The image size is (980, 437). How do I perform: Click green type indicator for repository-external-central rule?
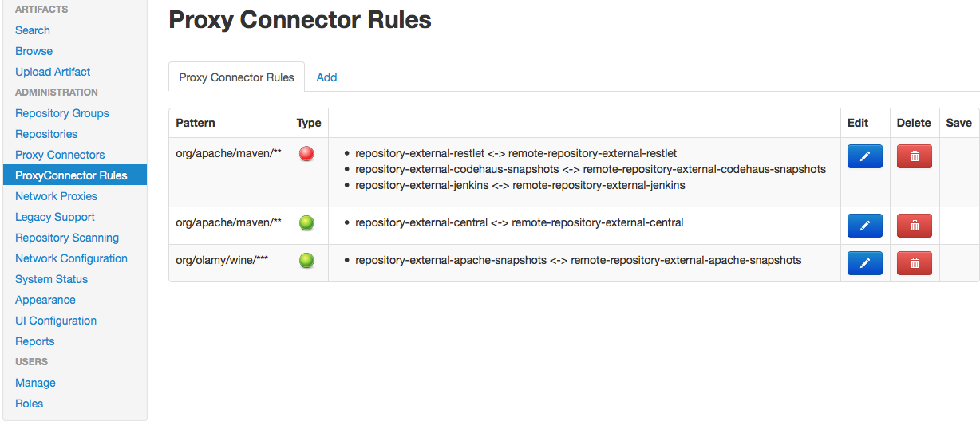(306, 223)
